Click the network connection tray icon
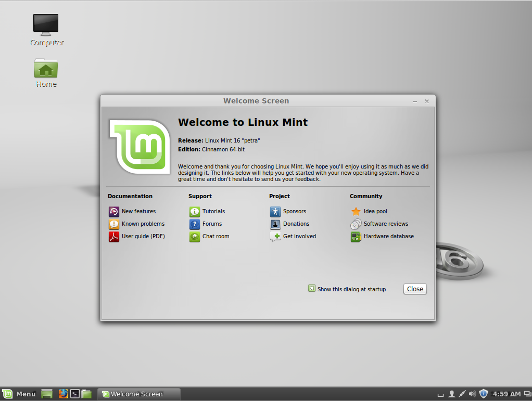This screenshot has width=532, height=401. point(462,394)
